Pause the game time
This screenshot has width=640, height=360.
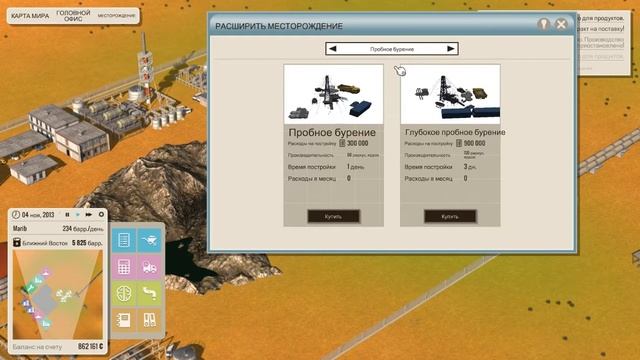click(x=67, y=215)
